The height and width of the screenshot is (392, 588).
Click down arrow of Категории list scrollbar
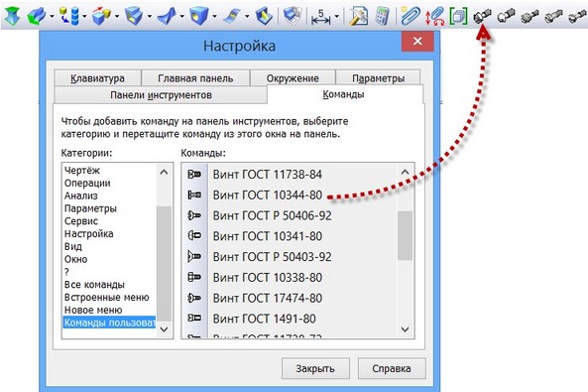pos(164,329)
